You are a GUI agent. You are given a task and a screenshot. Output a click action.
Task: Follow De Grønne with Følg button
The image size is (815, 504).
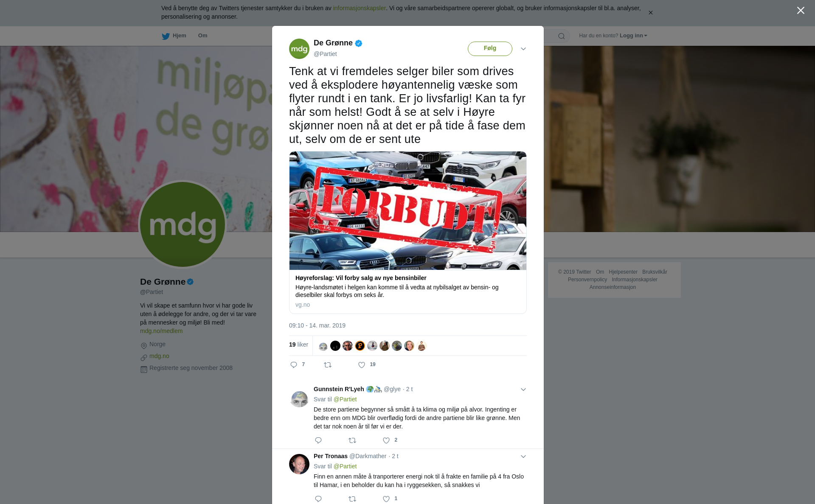pos(490,48)
